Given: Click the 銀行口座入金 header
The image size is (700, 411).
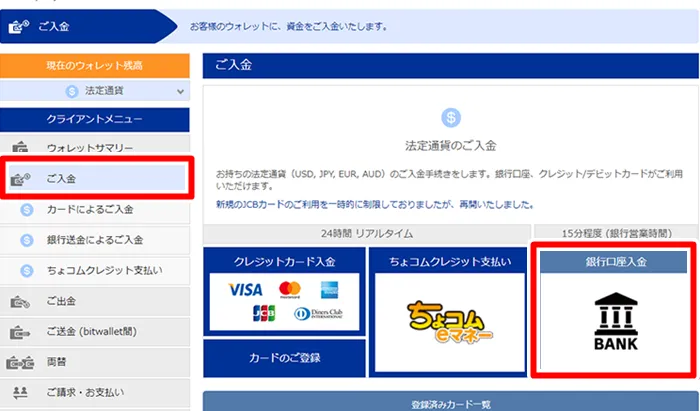Looking at the screenshot, I should point(616,262).
